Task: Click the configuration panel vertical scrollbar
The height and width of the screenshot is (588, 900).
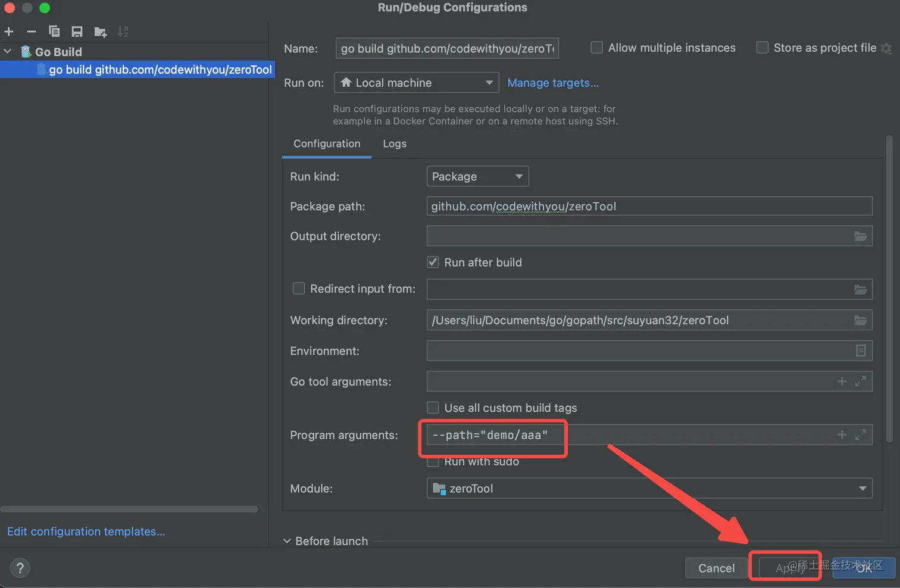Action: pyautogui.click(x=889, y=289)
